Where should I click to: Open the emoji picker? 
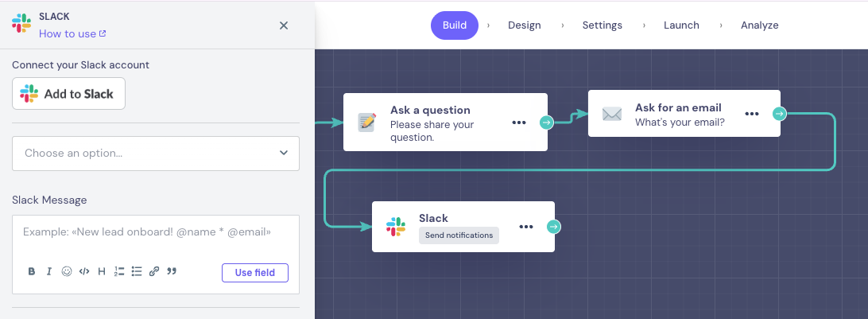(67, 272)
